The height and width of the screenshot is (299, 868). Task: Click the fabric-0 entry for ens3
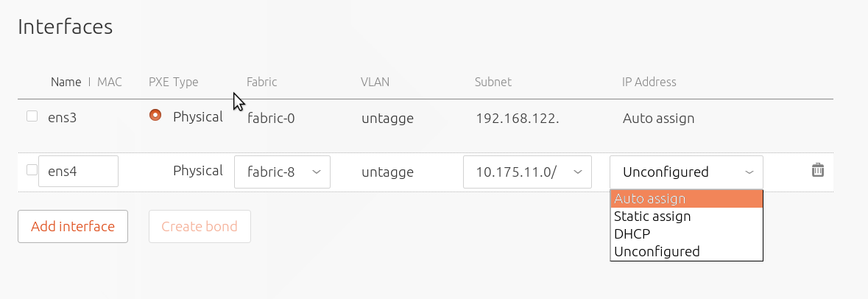271,118
